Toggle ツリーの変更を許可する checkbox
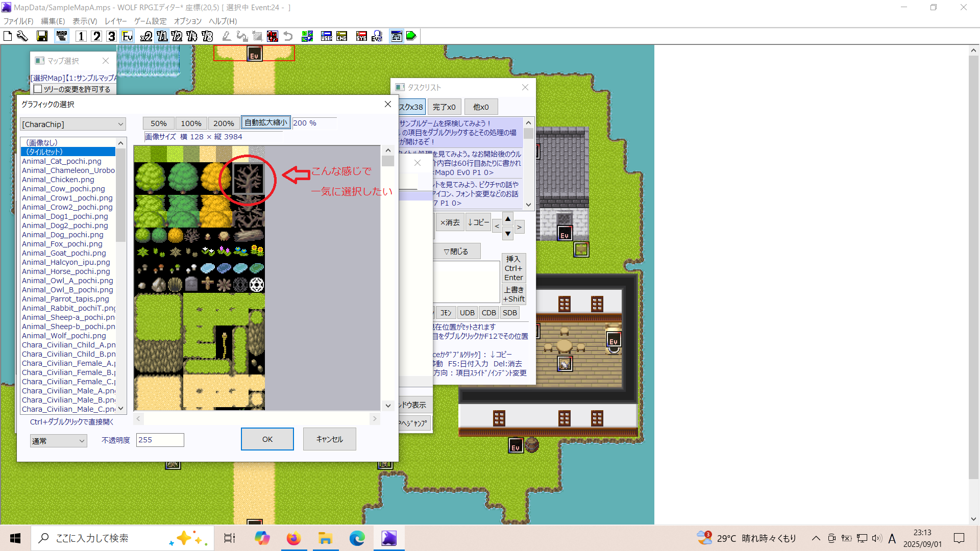Image resolution: width=980 pixels, height=551 pixels. (x=38, y=89)
